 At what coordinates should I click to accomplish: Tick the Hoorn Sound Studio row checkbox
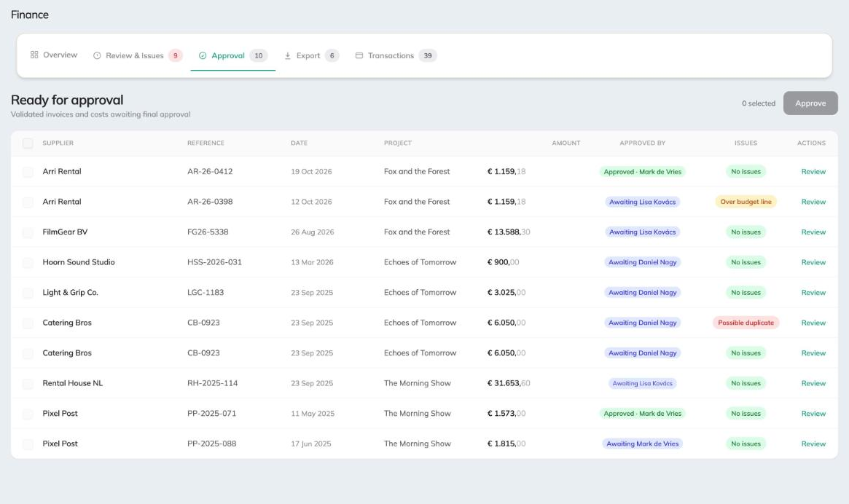pos(28,262)
